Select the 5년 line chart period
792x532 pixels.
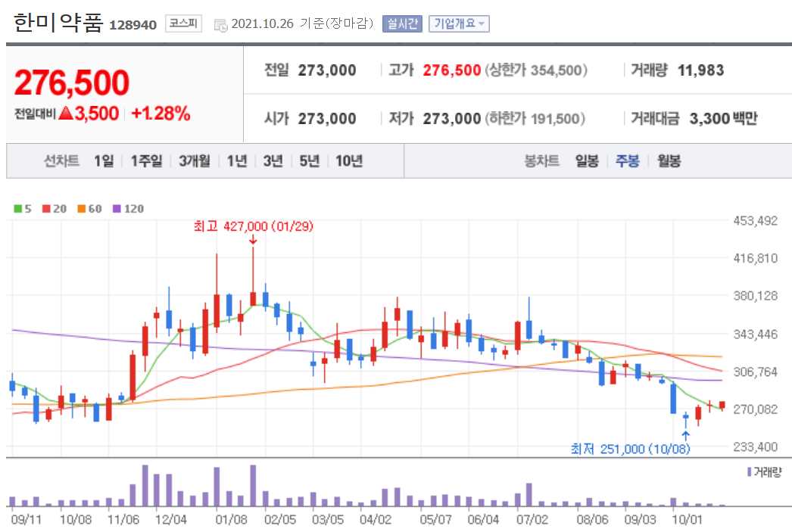click(x=309, y=161)
